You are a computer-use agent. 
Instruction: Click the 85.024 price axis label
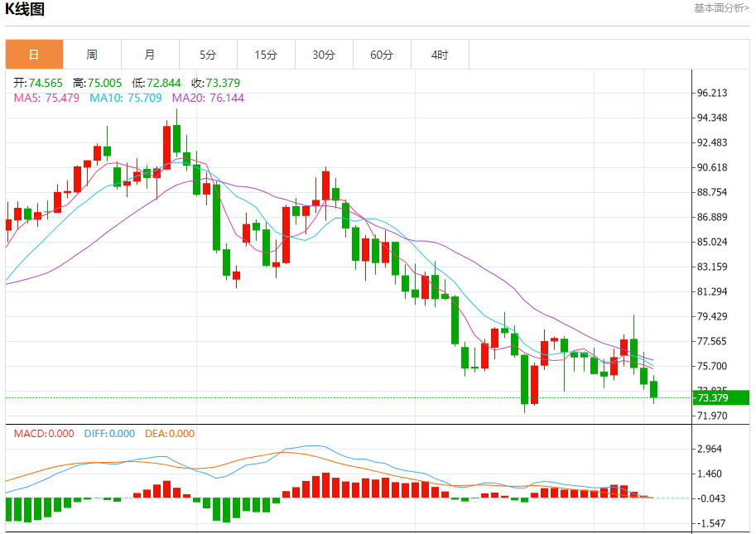click(712, 242)
